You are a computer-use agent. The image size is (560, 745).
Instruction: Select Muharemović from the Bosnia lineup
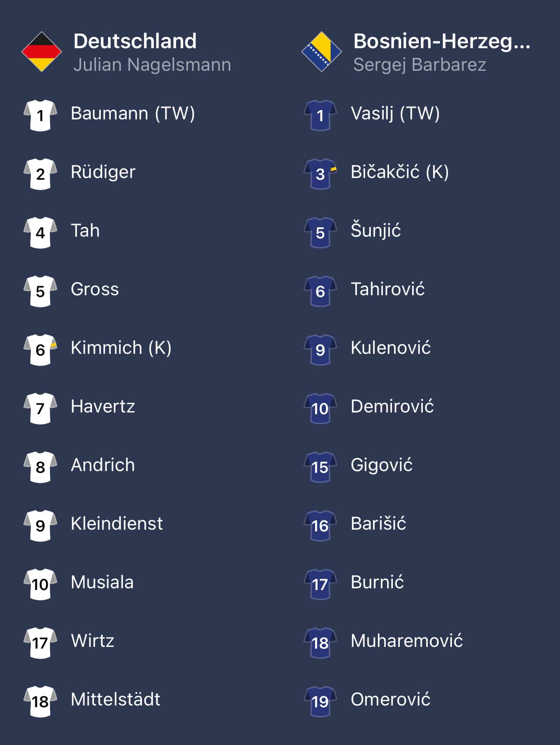(x=407, y=641)
